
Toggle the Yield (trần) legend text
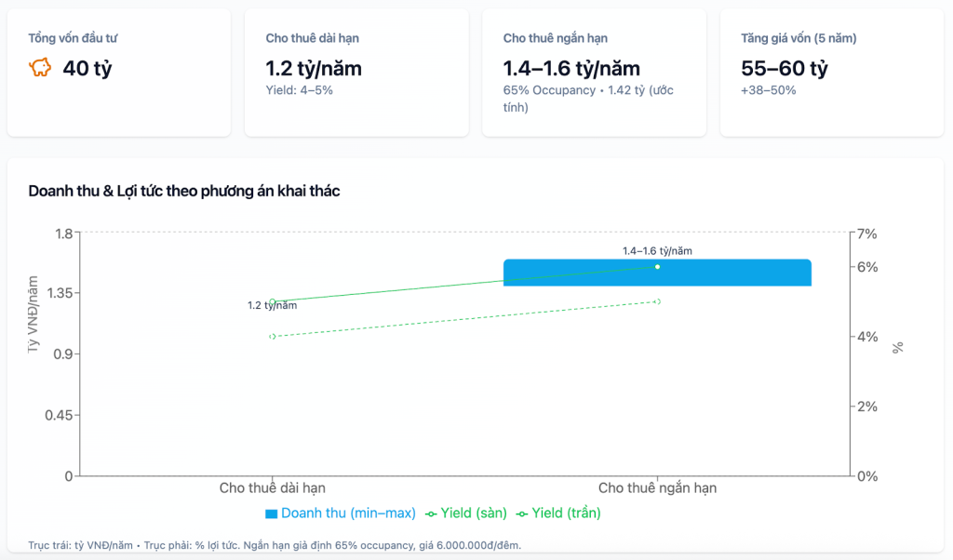[x=566, y=513]
